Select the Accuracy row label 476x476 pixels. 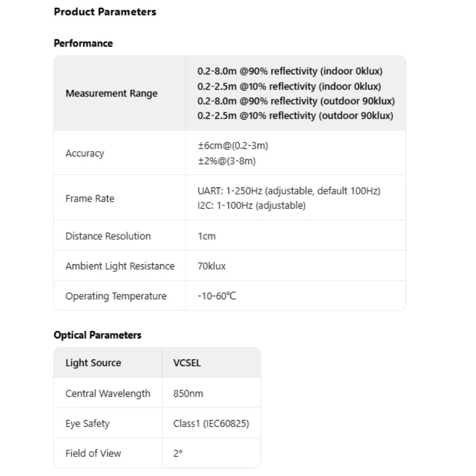pyautogui.click(x=84, y=154)
